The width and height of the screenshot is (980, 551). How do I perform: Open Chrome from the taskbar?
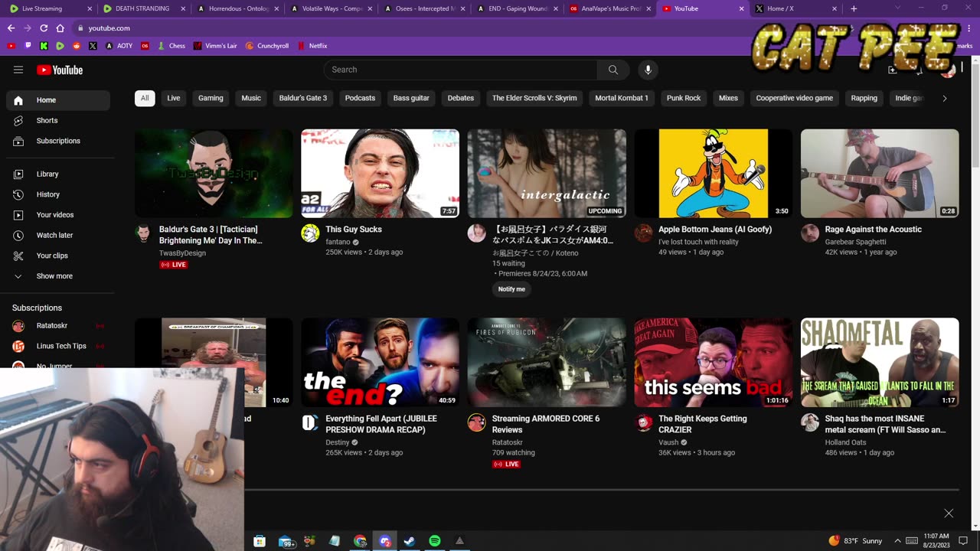[x=360, y=541]
